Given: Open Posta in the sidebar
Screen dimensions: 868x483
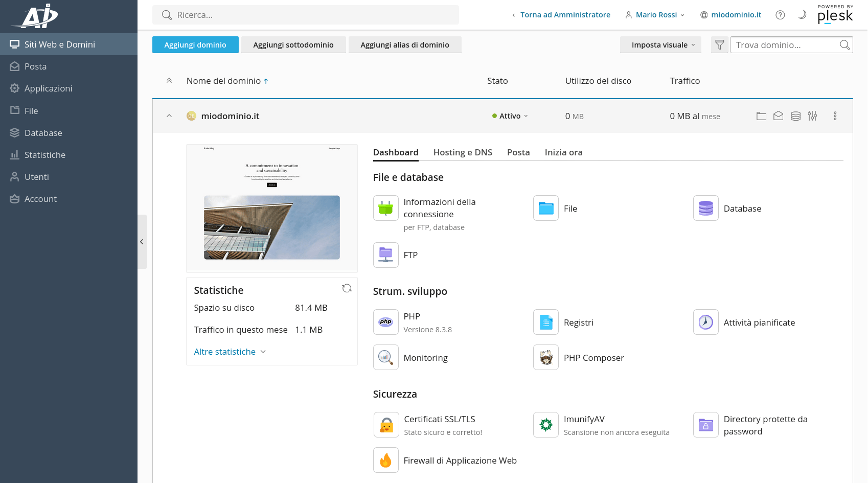Looking at the screenshot, I should click(x=68, y=66).
